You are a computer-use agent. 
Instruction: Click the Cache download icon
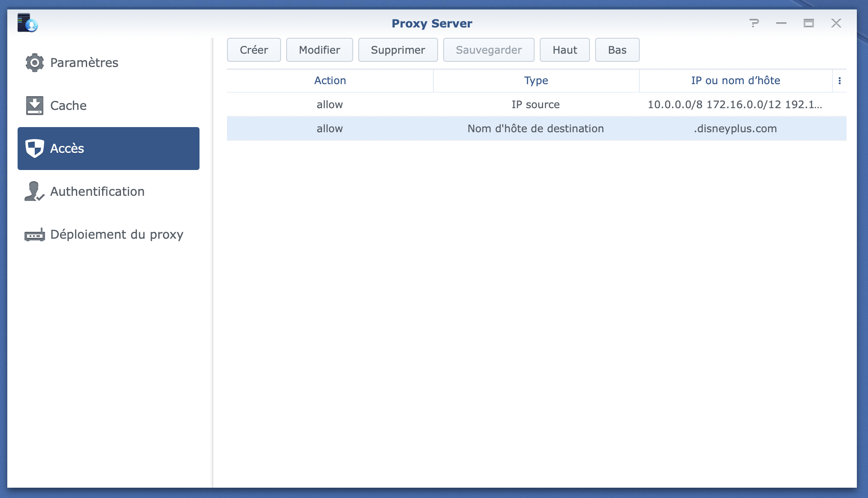tap(34, 106)
